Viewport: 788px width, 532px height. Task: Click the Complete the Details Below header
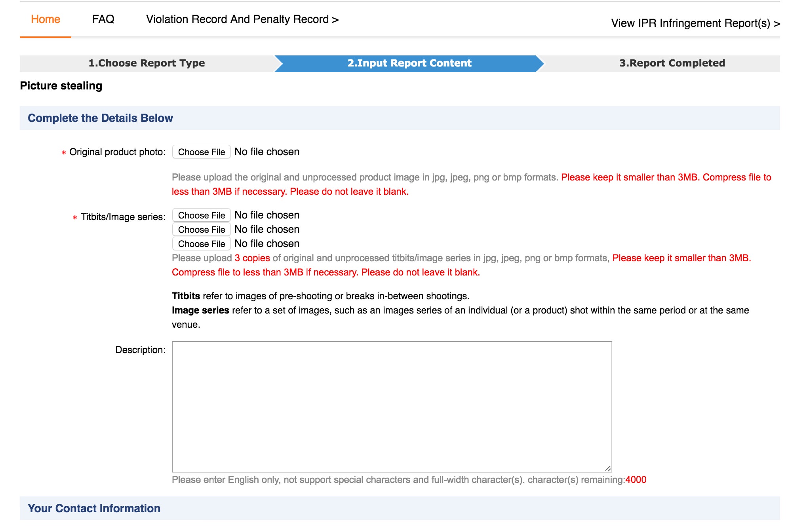click(x=100, y=118)
